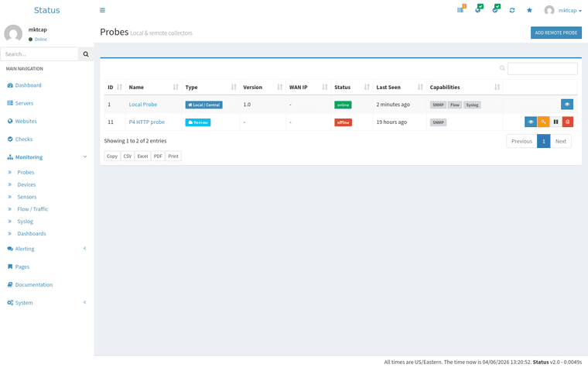Open the P4 HTTP probe link
The height and width of the screenshot is (368, 588).
pyautogui.click(x=147, y=122)
